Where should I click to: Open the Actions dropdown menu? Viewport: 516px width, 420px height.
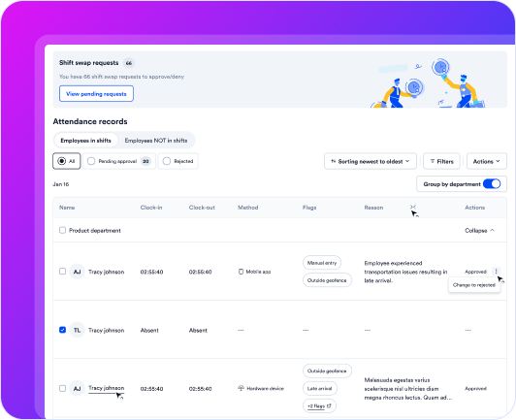[x=486, y=161]
